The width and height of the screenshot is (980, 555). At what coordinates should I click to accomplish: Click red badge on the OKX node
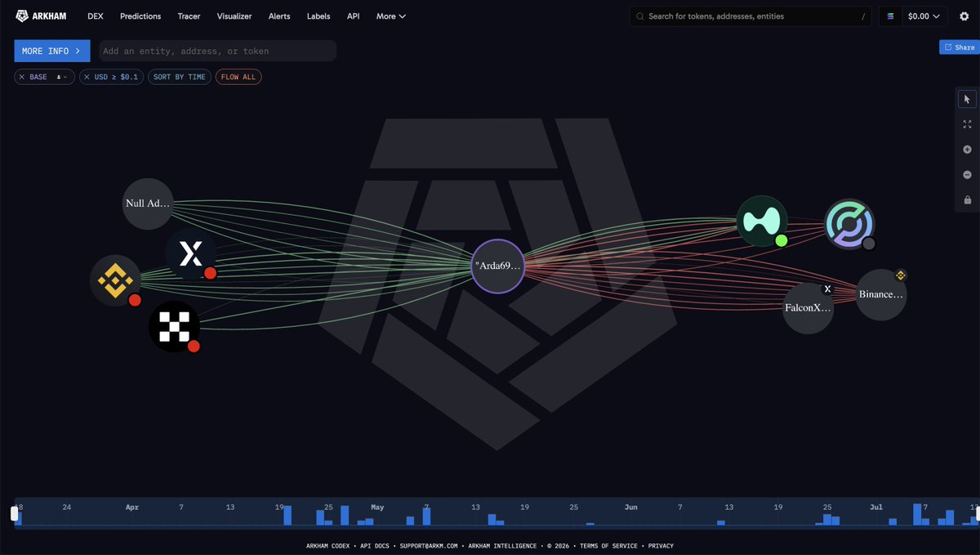[x=194, y=346]
